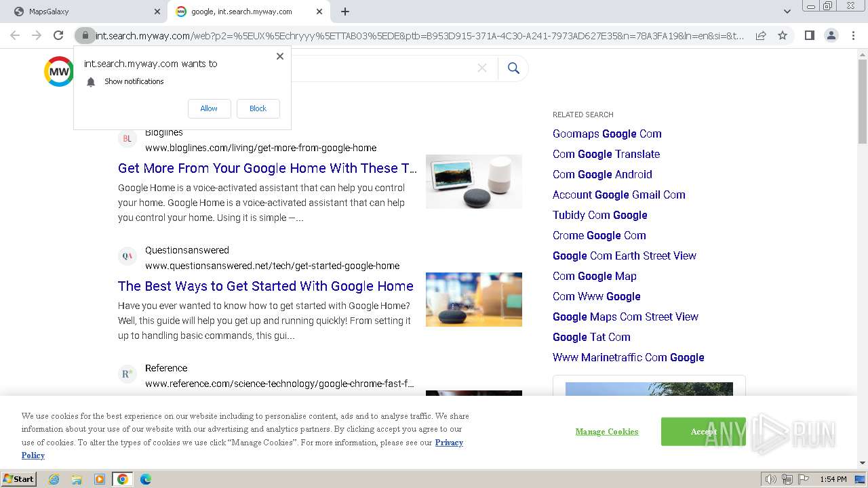868x488 pixels.
Task: Expand the tab search dropdown
Action: pos(787,12)
